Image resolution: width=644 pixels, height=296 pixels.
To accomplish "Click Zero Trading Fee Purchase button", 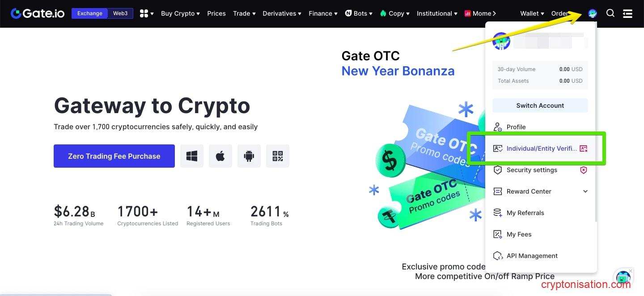I will (x=114, y=156).
